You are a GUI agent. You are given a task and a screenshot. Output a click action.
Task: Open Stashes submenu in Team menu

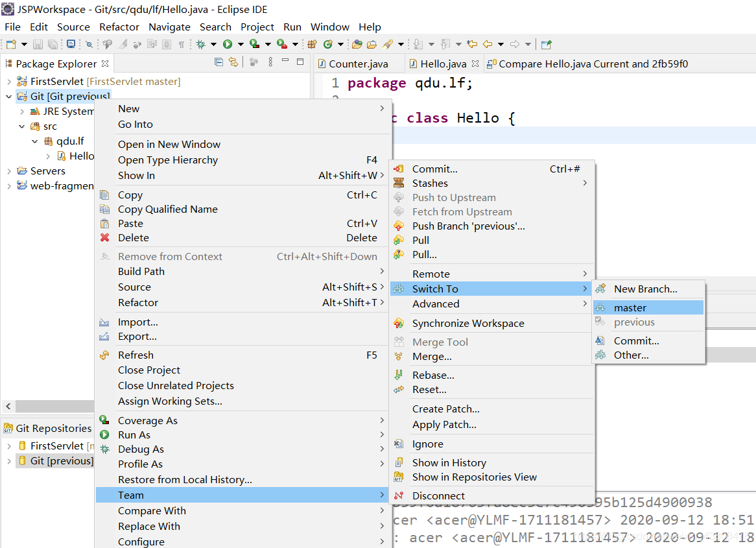[491, 184]
